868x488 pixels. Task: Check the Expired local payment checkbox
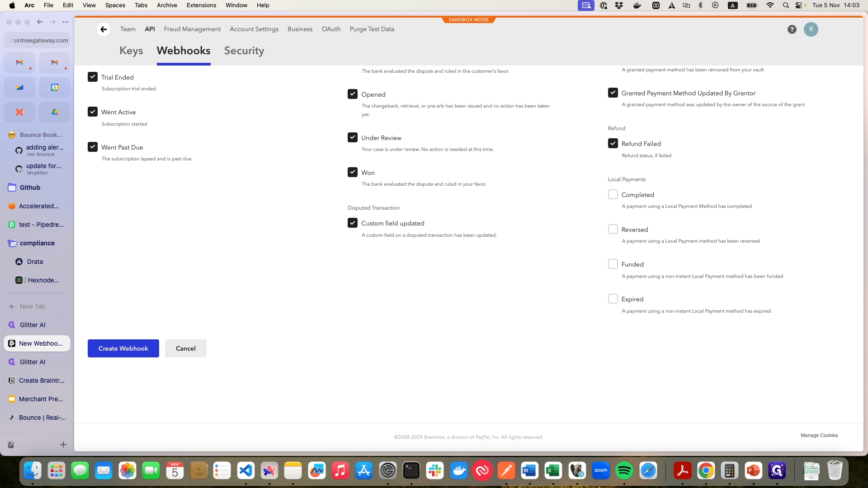point(613,299)
